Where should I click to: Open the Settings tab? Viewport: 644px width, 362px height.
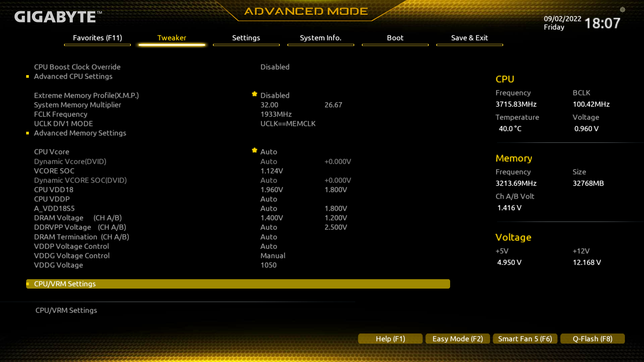click(x=246, y=38)
